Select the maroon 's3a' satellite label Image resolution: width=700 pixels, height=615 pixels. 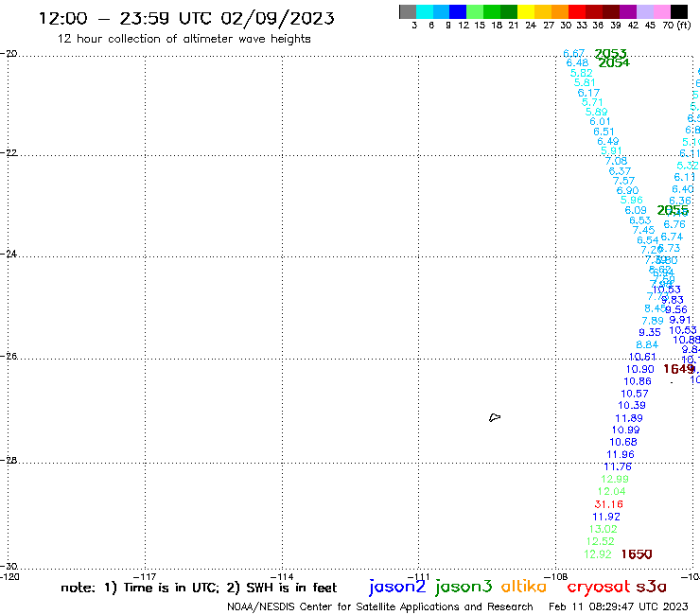[651, 587]
